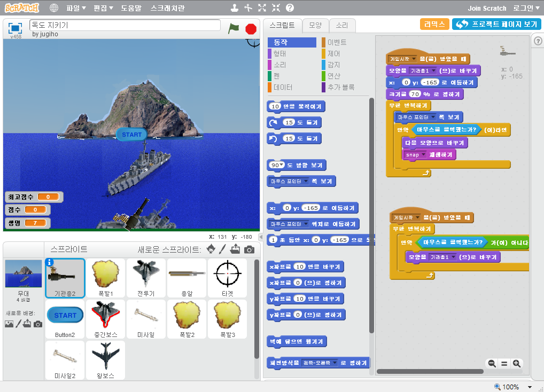Open the 로그인 dropdown

[526, 8]
